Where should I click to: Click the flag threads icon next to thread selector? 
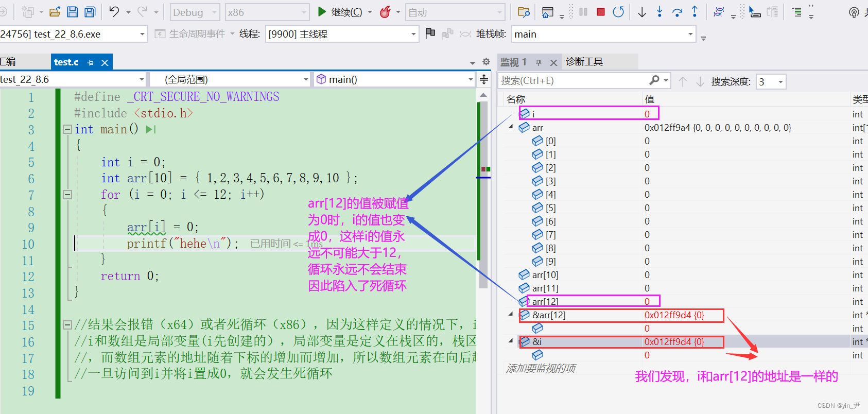tap(430, 33)
